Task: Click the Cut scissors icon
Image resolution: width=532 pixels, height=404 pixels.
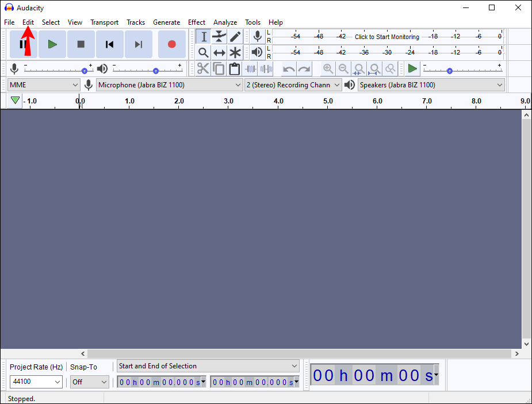Action: (x=203, y=69)
